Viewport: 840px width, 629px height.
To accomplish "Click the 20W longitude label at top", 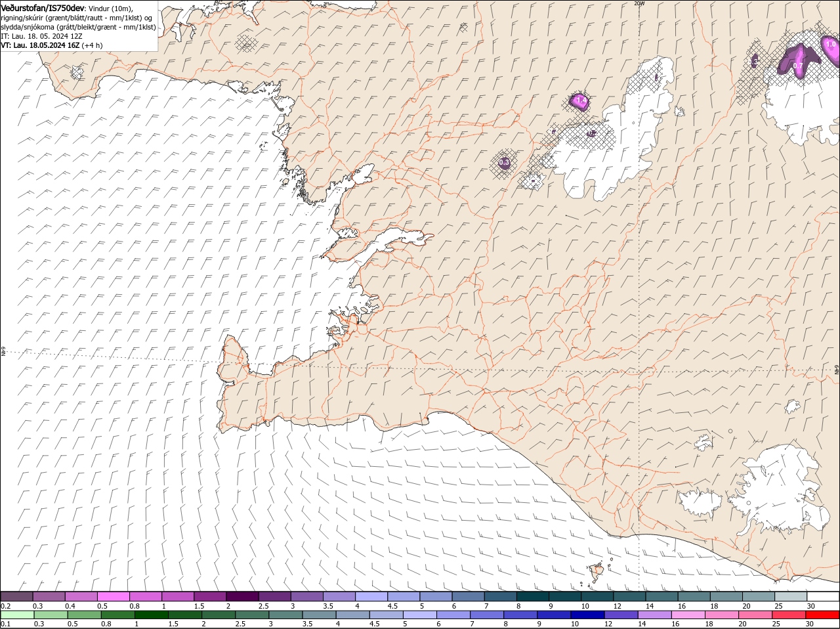I will (x=639, y=3).
